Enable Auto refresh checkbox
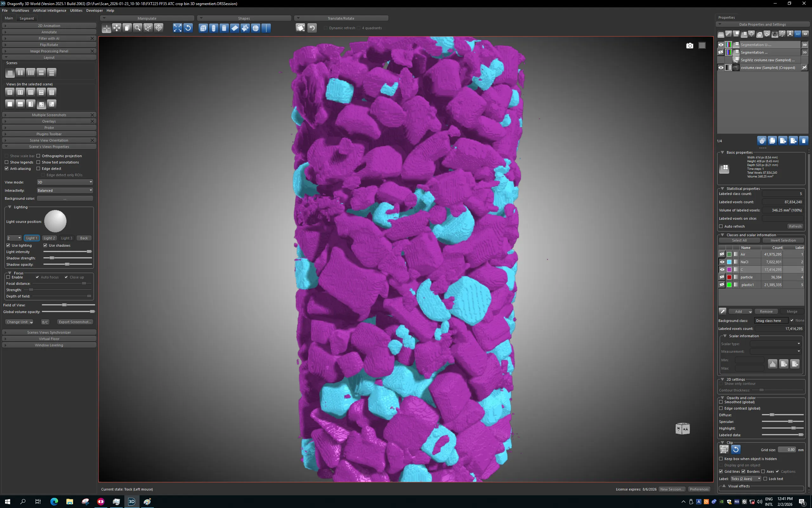 [721, 226]
